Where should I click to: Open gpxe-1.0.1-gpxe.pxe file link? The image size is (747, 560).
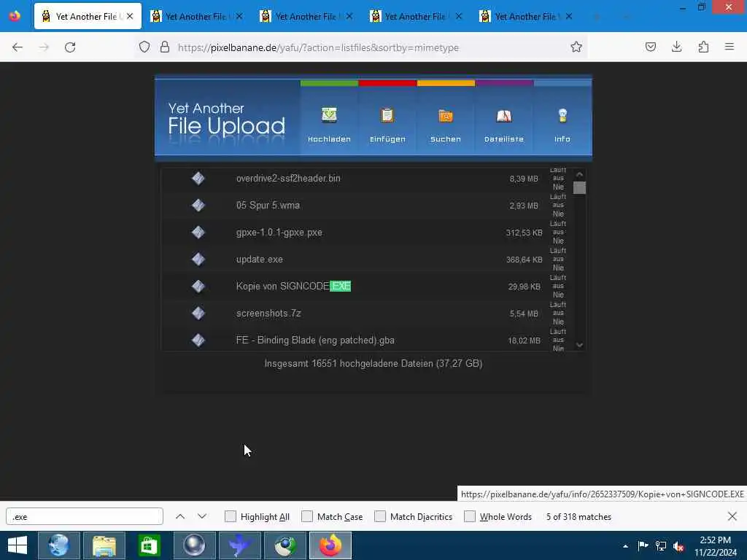[279, 233]
